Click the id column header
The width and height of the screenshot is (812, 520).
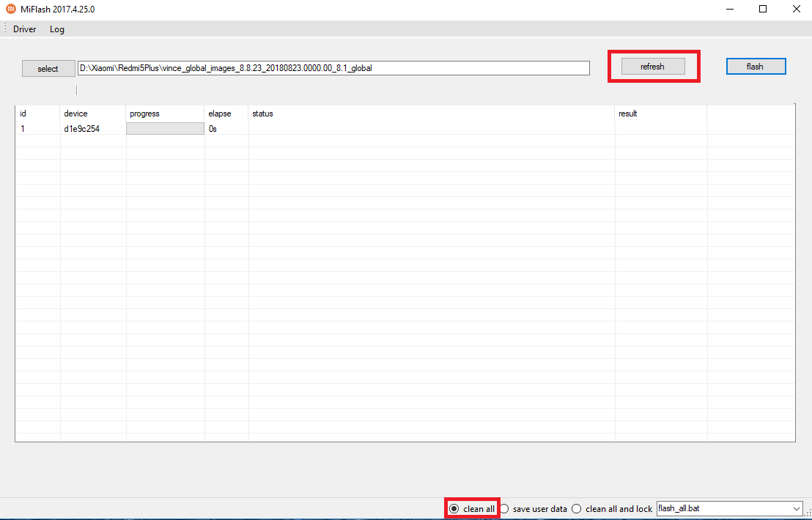click(38, 114)
